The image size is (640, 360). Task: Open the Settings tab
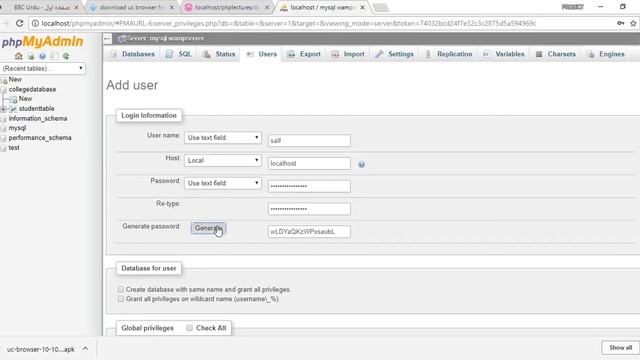coord(395,54)
